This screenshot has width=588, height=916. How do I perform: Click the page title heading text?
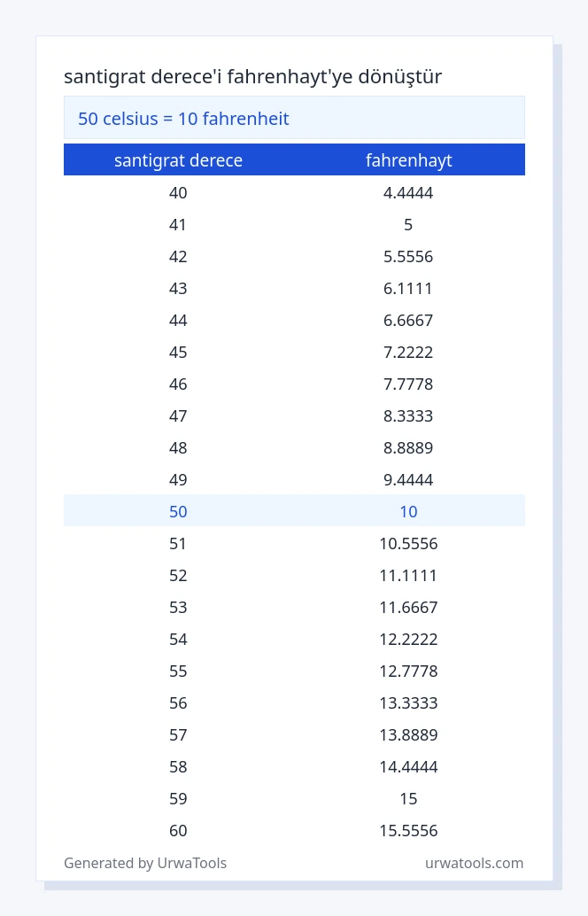253,76
